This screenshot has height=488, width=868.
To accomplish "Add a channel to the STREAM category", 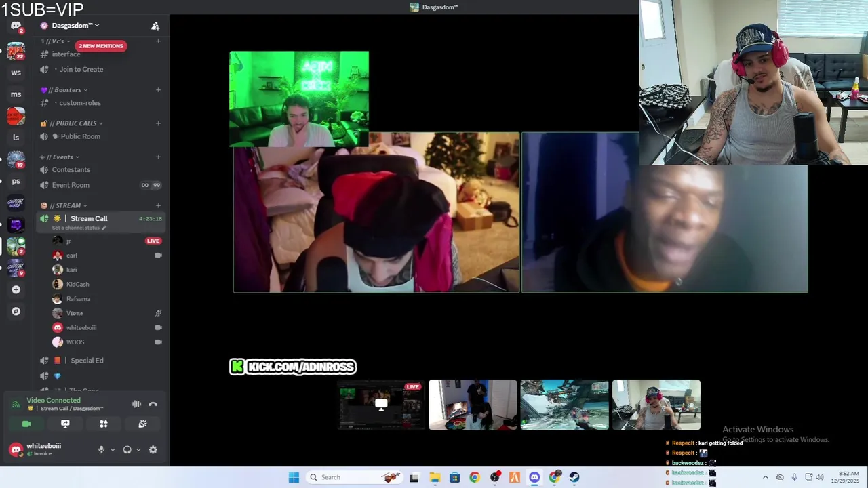I will tap(158, 205).
